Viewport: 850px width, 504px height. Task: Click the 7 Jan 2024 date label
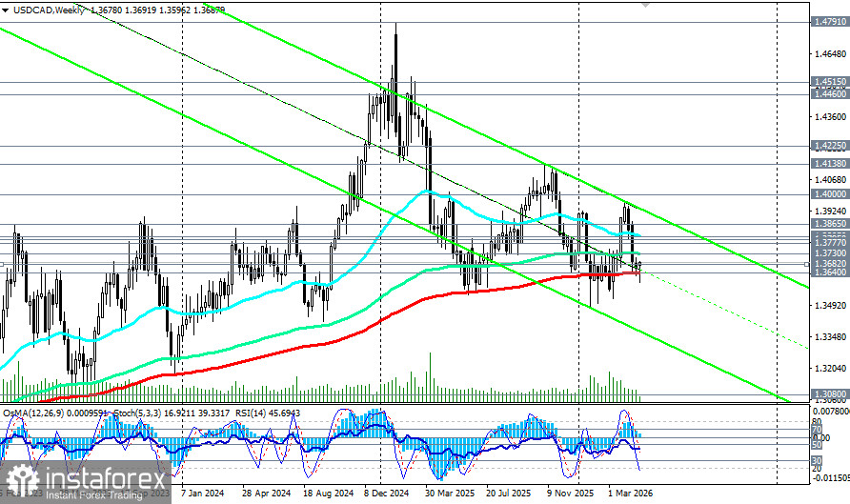tap(203, 494)
